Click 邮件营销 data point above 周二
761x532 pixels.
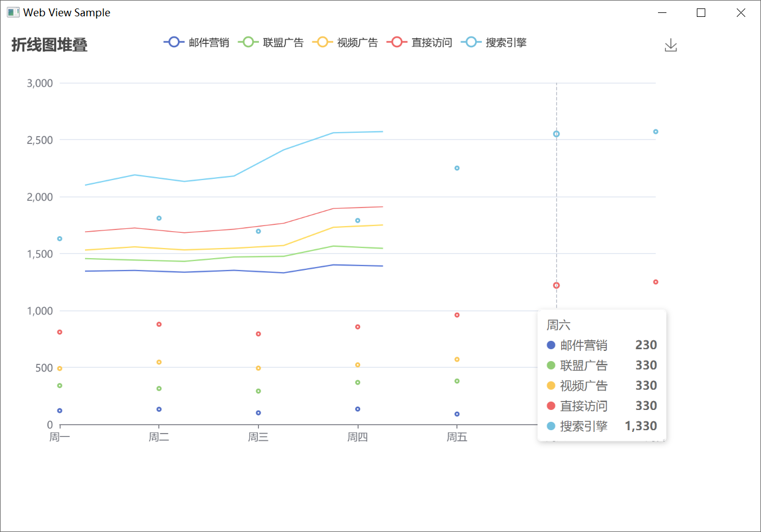[x=159, y=409]
